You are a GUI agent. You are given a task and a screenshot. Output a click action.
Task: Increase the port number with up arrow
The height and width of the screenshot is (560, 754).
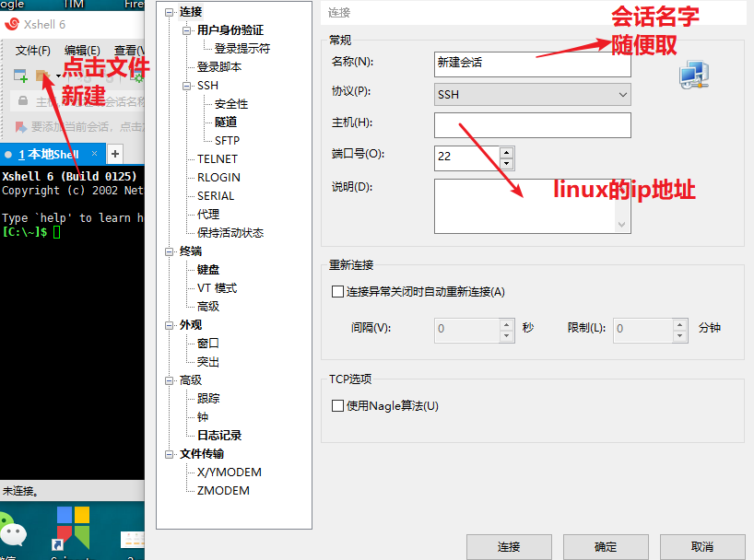coord(506,152)
